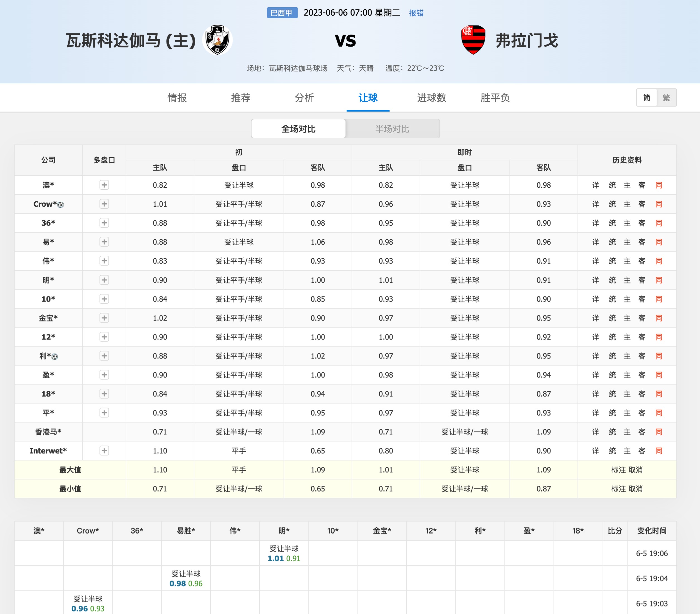Expand multi-handicap plus for Interwet* row
700x614 pixels.
pos(104,451)
